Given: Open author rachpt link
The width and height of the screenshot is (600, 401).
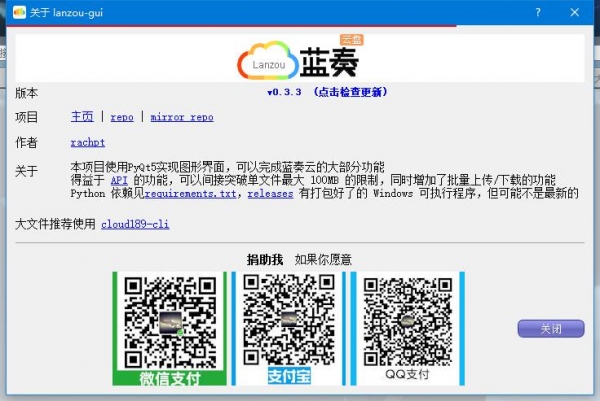Looking at the screenshot, I should pos(88,142).
